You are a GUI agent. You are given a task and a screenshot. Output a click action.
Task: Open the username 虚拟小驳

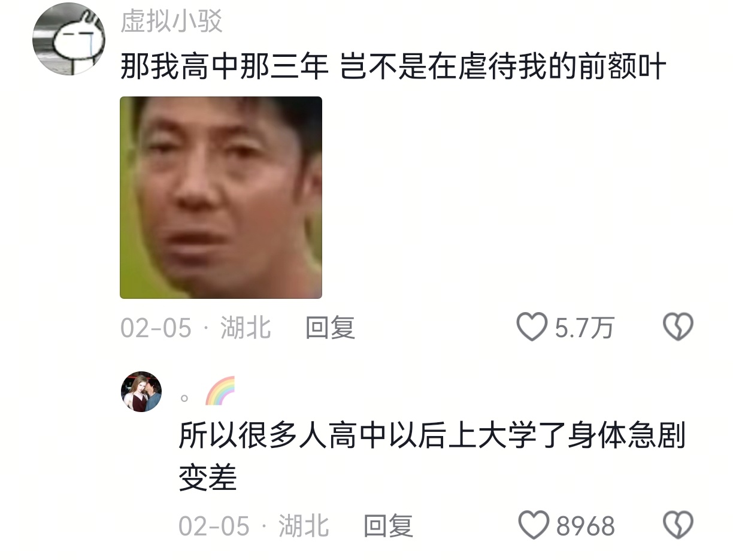(171, 22)
